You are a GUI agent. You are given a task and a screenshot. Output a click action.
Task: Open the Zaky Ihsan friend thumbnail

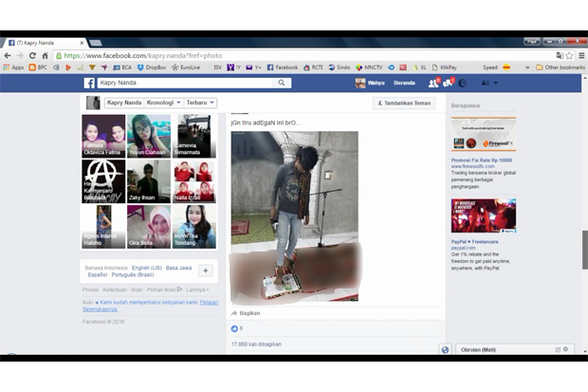point(149,181)
